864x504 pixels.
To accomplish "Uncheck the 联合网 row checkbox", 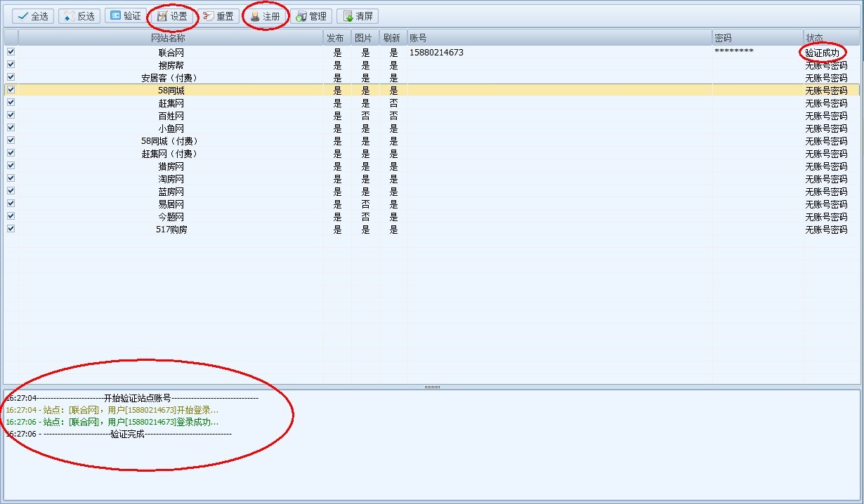I will (11, 52).
